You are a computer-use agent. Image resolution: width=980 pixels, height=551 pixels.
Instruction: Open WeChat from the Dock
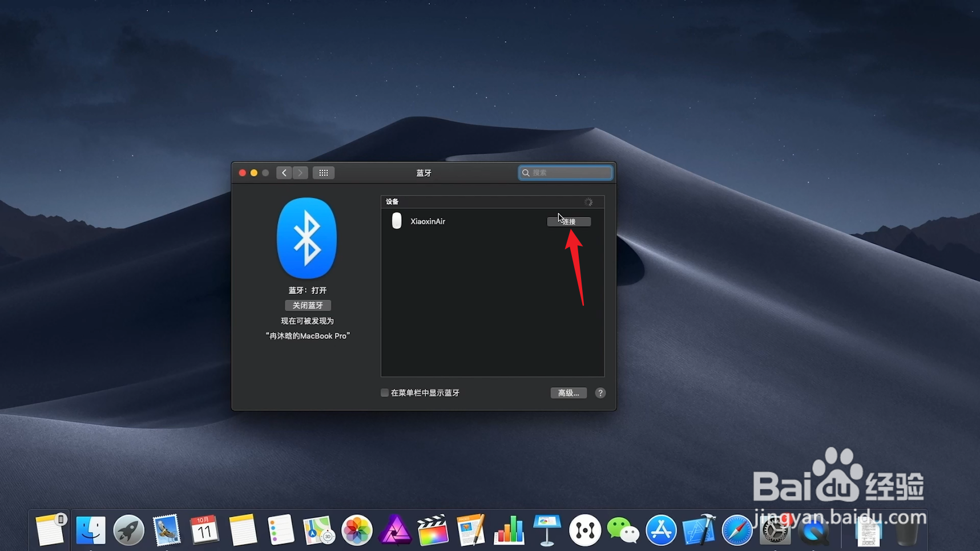click(x=623, y=530)
